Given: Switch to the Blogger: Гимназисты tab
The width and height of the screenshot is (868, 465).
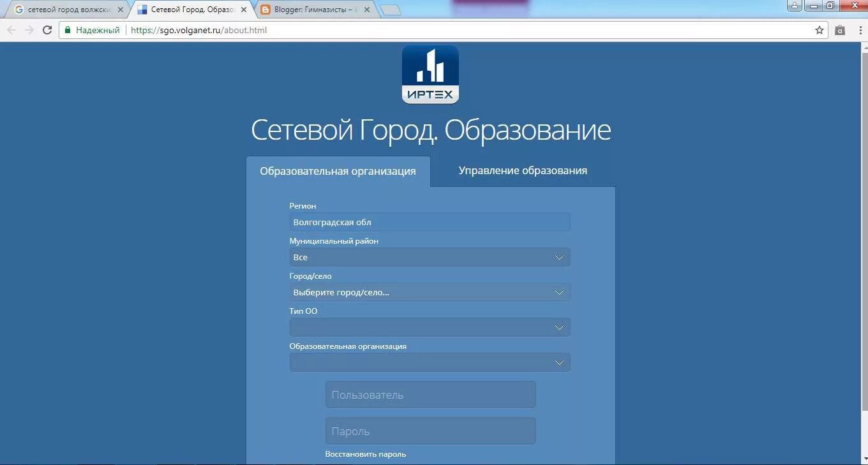Looking at the screenshot, I should point(314,10).
